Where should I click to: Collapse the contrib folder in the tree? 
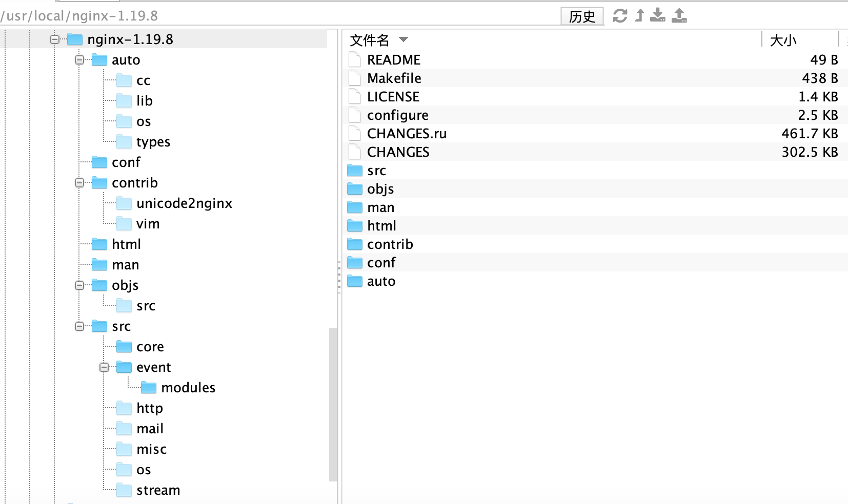point(79,183)
